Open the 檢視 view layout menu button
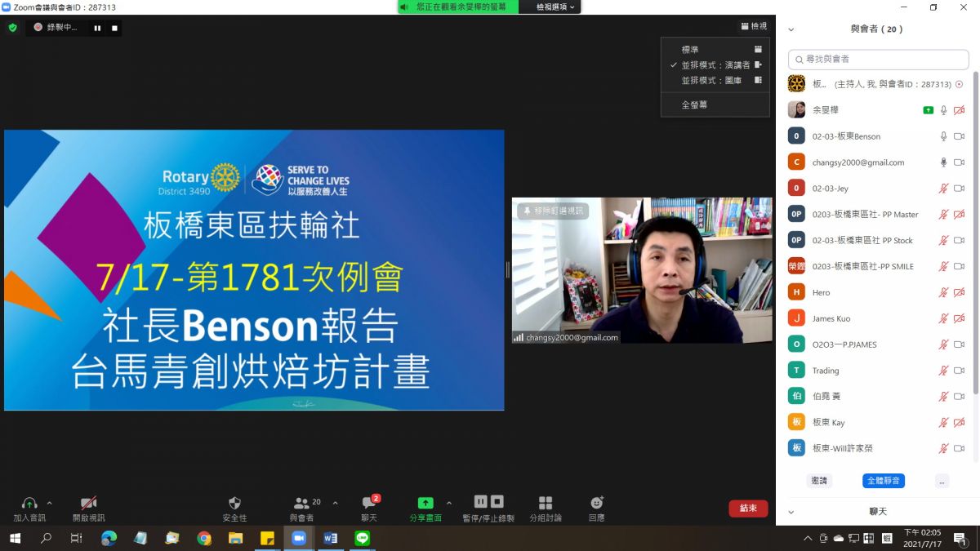Viewport: 980px width, 551px height. [x=754, y=26]
